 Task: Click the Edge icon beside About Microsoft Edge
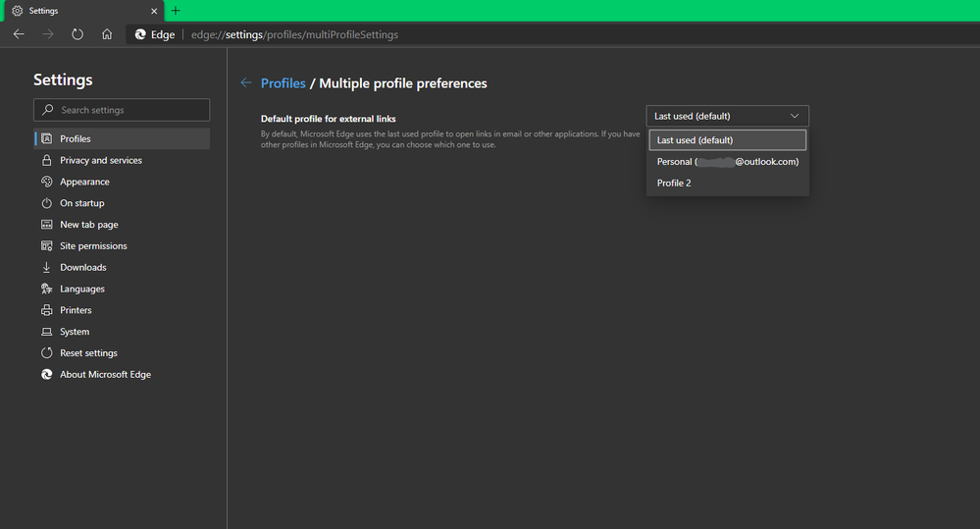click(47, 375)
